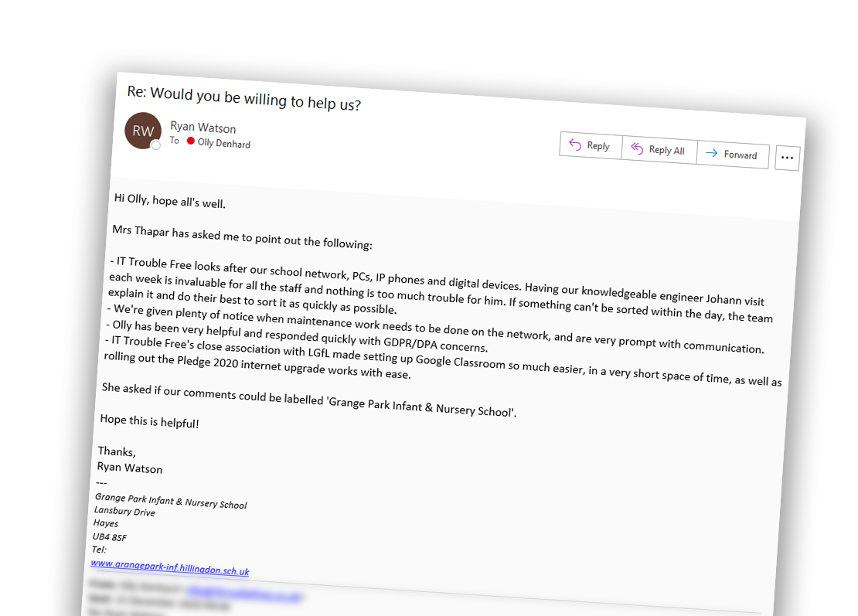
Task: Open sender name Ryan Watson
Action: [203, 127]
